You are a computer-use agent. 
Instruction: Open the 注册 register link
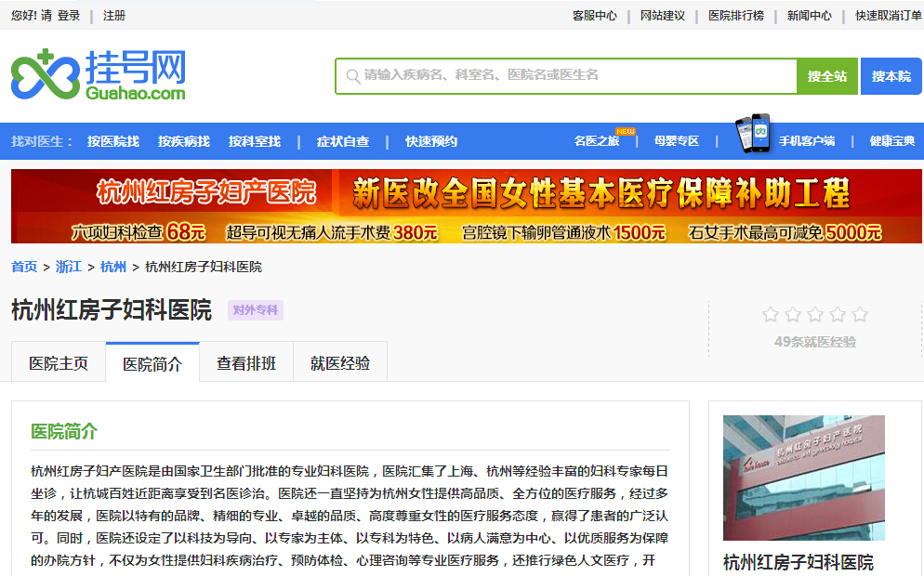point(114,16)
